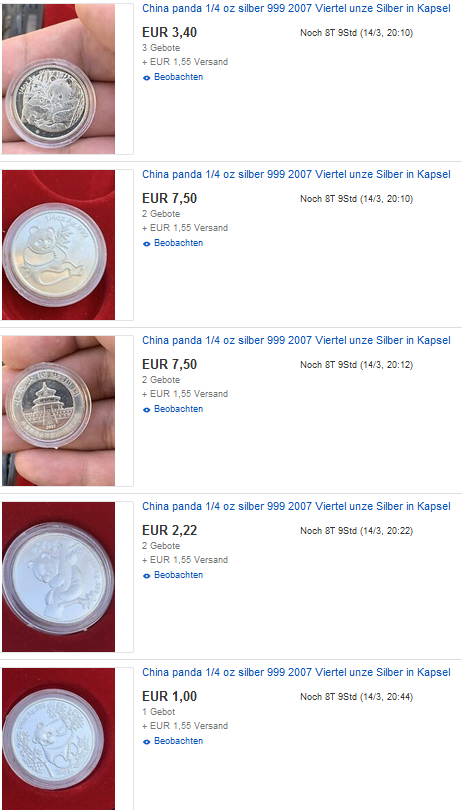
Task: Click Beobachten under the auction ending 20:12
Action: pos(178,409)
